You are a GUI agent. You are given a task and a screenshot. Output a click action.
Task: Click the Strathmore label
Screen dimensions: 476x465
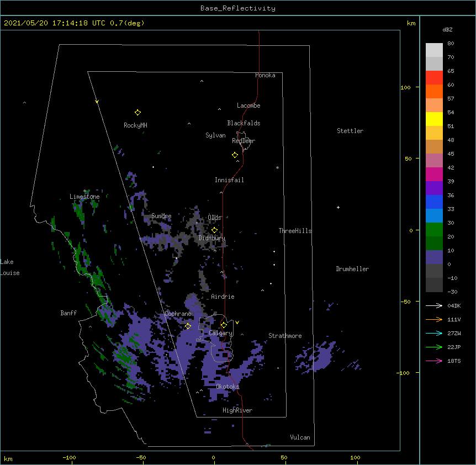(x=285, y=336)
